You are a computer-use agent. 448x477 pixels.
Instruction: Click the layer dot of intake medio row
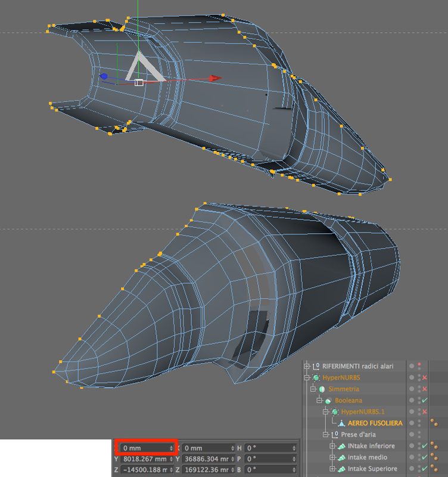(x=412, y=457)
